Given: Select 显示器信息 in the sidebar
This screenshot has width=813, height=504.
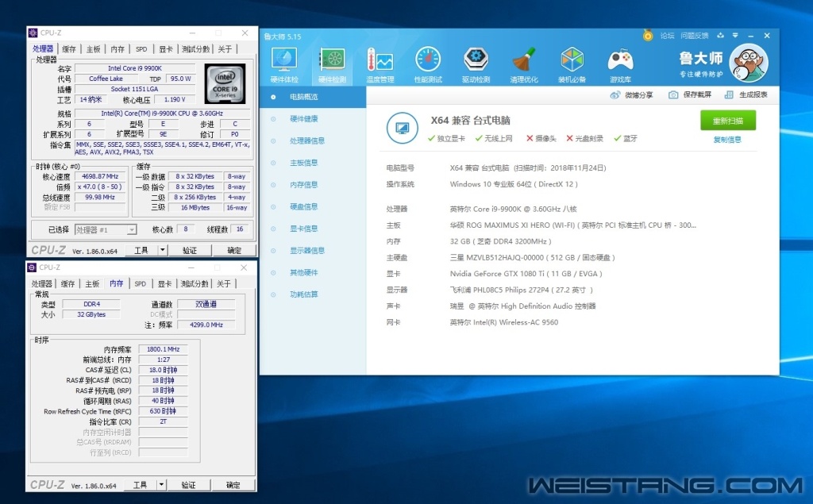Looking at the screenshot, I should [313, 251].
